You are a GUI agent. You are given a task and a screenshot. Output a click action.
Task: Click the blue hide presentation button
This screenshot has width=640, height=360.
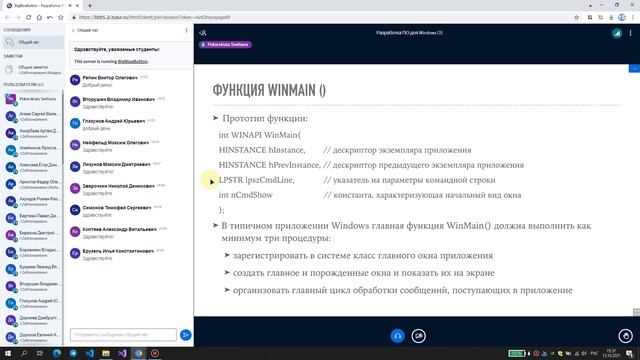pyautogui.click(x=634, y=69)
